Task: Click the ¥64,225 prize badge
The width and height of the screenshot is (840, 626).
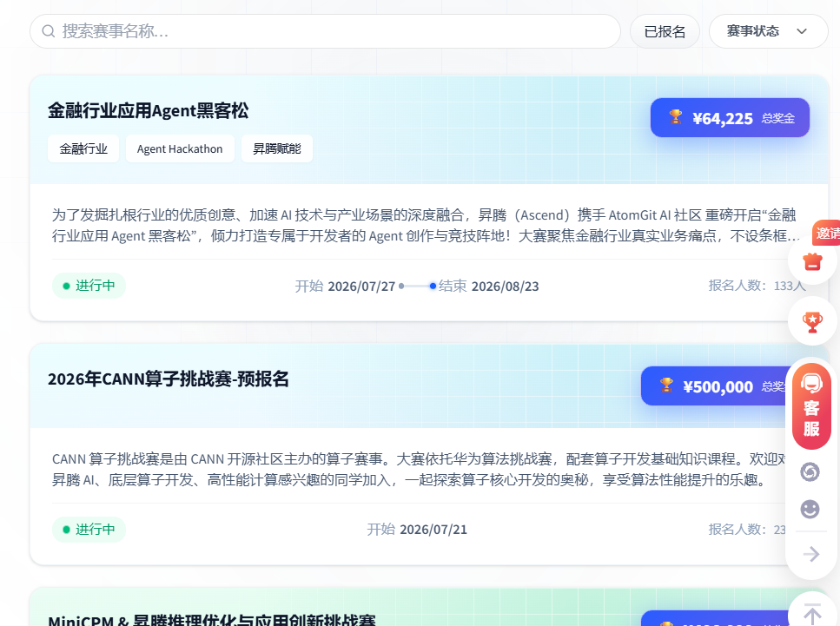Action: [x=730, y=118]
